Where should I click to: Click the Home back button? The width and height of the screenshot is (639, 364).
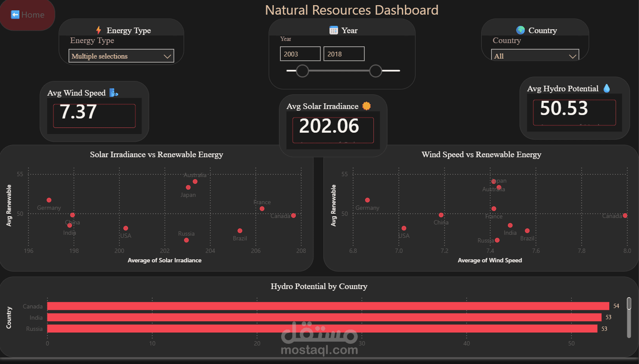(27, 15)
